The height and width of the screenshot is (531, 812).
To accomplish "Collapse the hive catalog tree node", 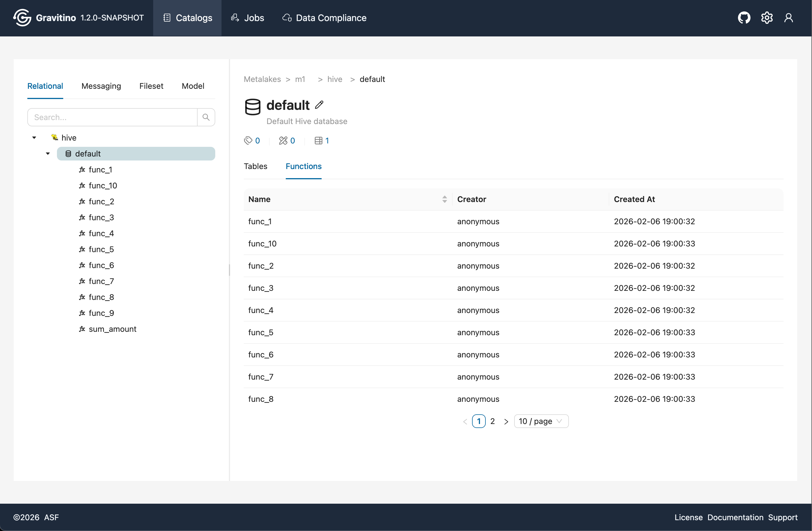I will [x=34, y=138].
